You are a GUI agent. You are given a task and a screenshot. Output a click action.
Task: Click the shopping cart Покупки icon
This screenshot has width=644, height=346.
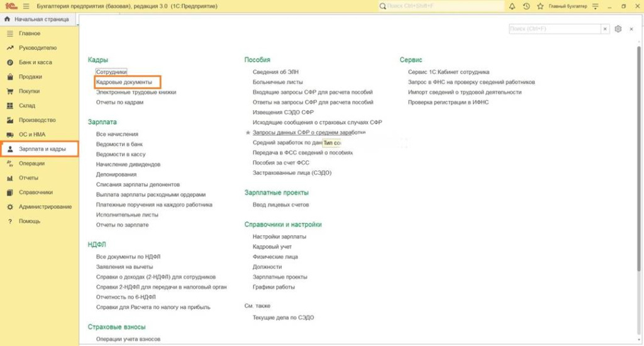tap(10, 91)
